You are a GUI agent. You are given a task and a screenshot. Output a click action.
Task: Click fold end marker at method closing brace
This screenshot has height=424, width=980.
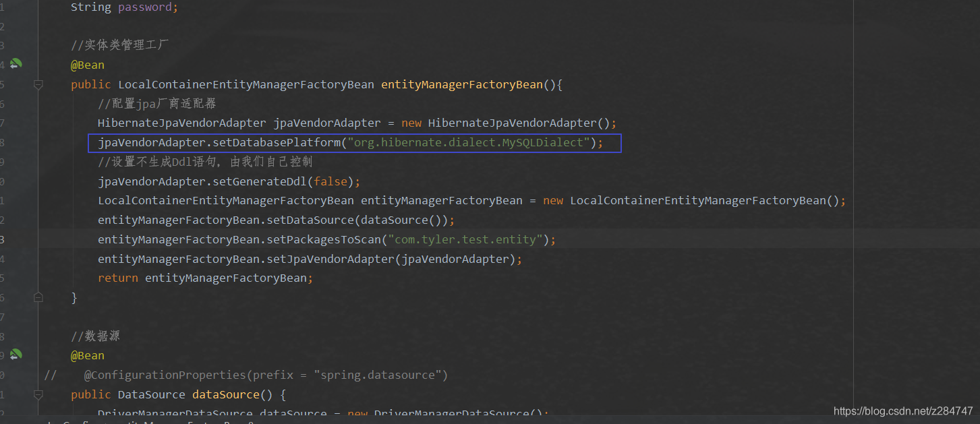(x=38, y=297)
